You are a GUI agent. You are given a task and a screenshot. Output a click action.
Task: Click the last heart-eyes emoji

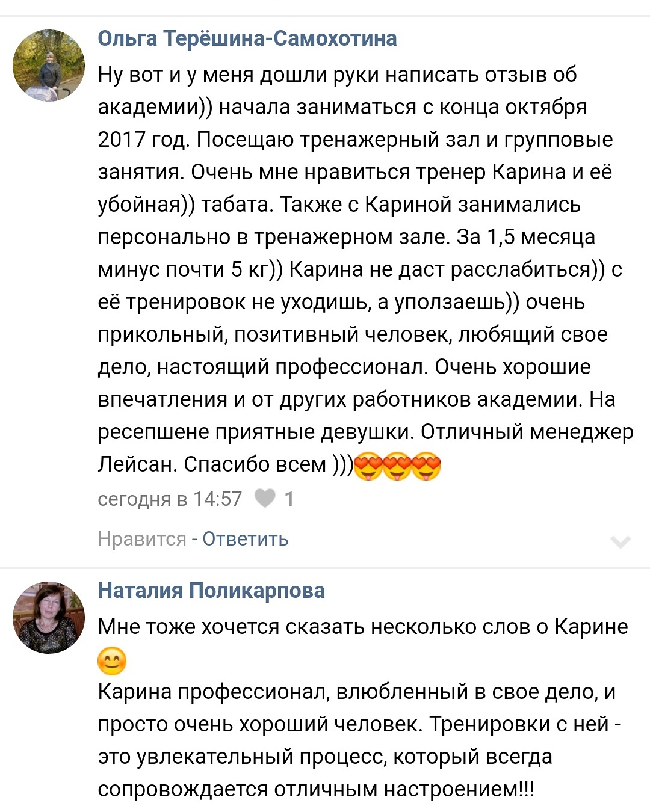426,466
